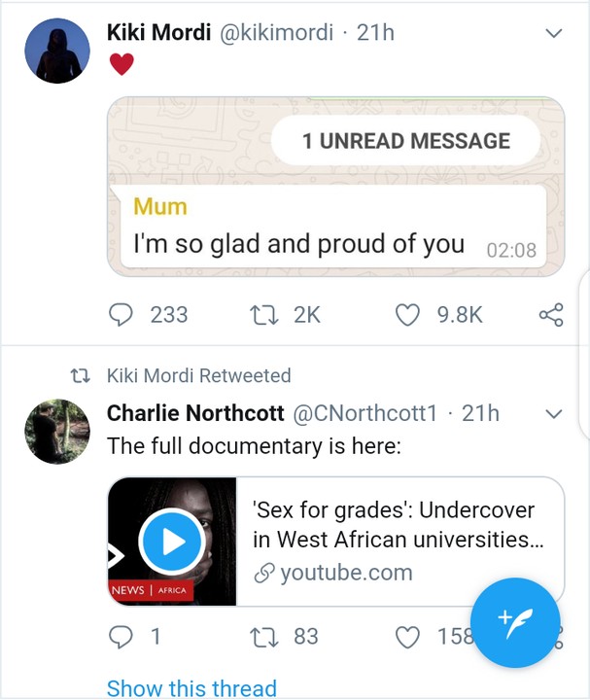The image size is (590, 700).
Task: Like Kiki Mordi's tweet with 9.8K likes
Action: (x=408, y=315)
